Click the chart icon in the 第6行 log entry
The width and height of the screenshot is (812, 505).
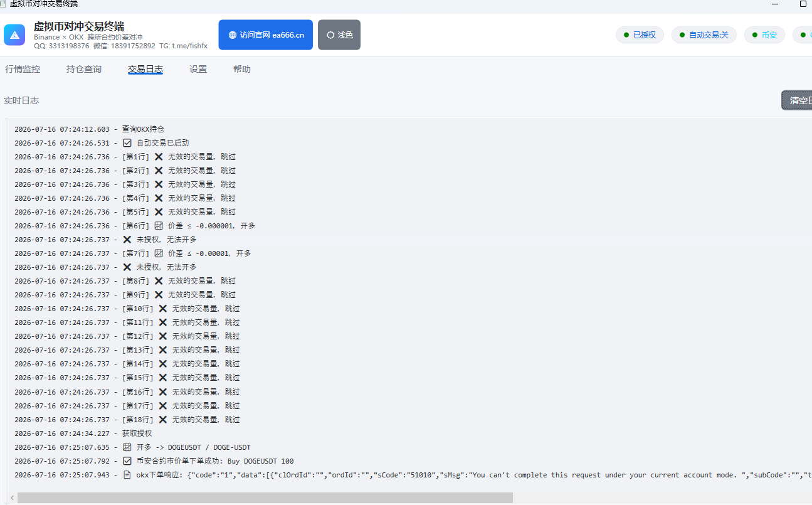(159, 226)
